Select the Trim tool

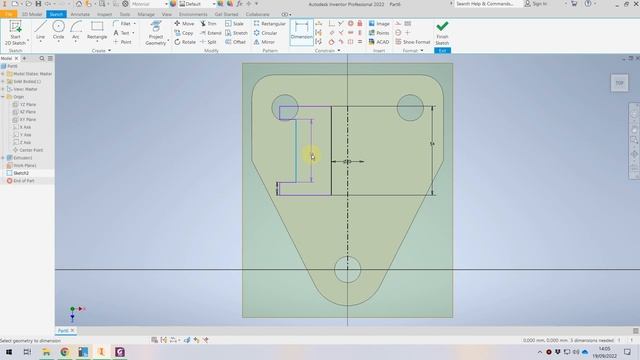point(208,24)
